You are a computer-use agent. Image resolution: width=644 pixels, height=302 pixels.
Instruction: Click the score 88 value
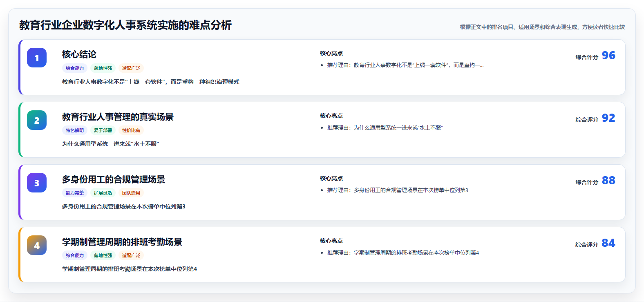[x=608, y=181]
